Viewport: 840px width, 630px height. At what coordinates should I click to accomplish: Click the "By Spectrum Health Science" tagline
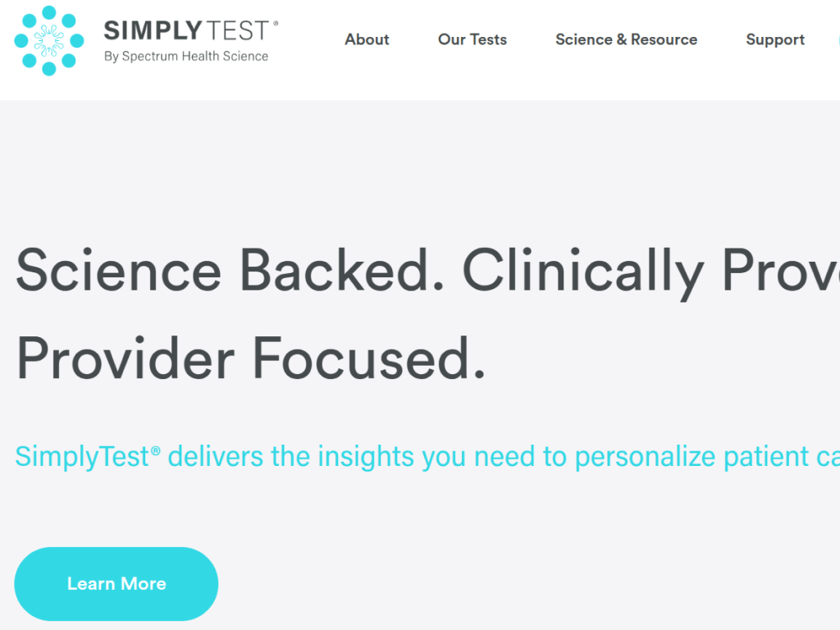[186, 57]
